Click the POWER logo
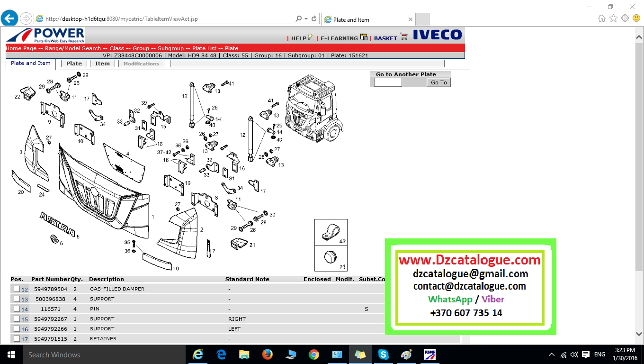 pos(45,36)
